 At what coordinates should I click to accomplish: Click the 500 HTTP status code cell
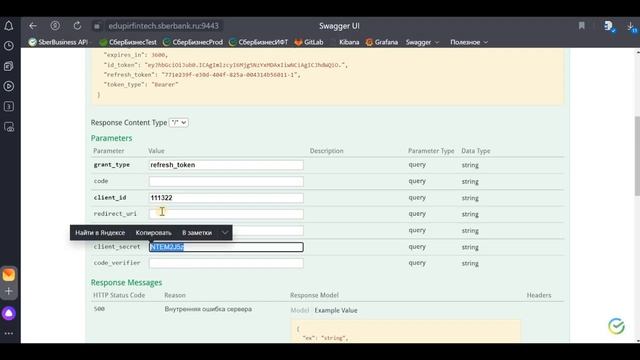[x=99, y=309]
